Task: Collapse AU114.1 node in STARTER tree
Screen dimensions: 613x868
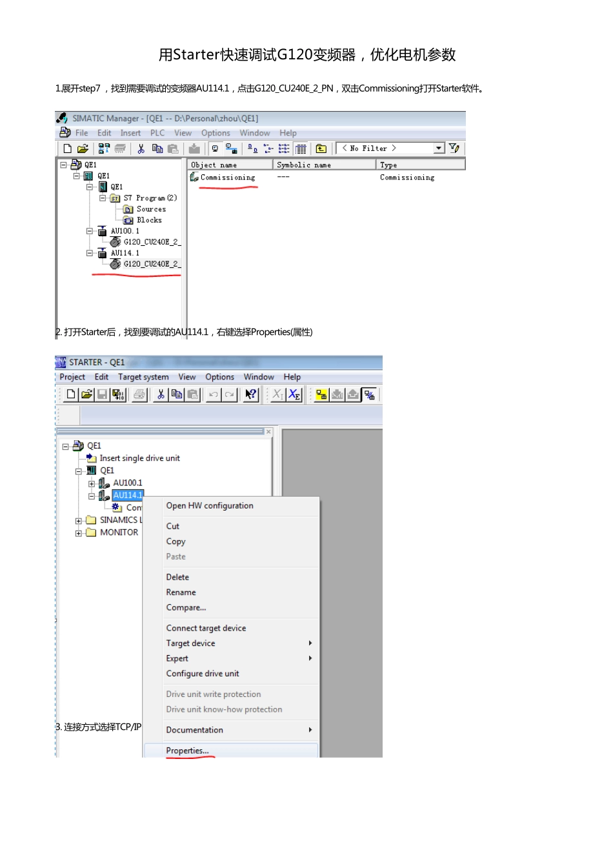Action: (92, 496)
